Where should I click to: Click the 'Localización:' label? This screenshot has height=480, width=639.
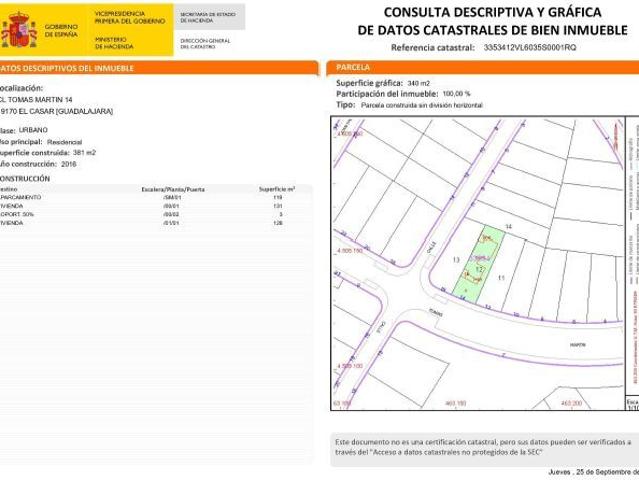click(x=21, y=88)
